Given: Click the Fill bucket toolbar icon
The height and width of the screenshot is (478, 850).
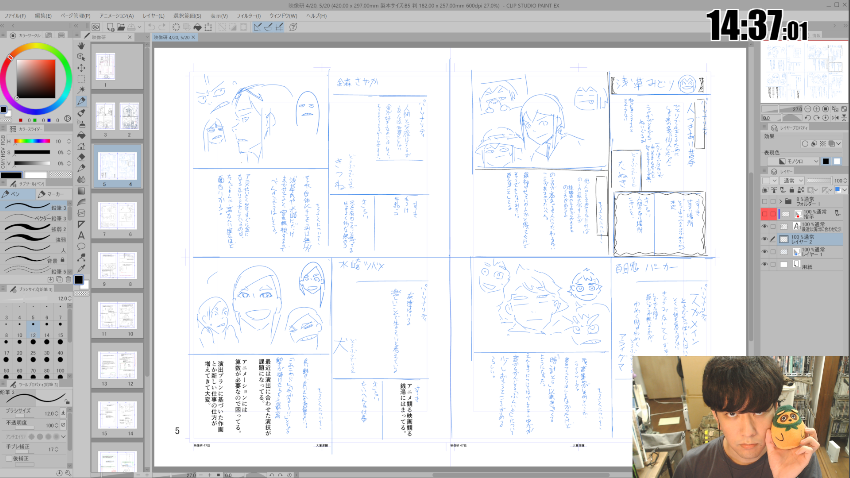Looking at the screenshot, I should click(x=197, y=27).
